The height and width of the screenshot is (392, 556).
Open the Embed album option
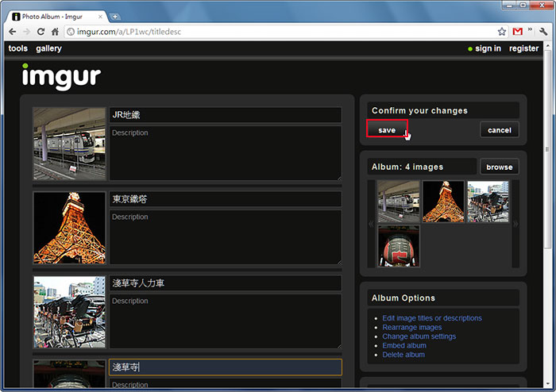pos(404,346)
